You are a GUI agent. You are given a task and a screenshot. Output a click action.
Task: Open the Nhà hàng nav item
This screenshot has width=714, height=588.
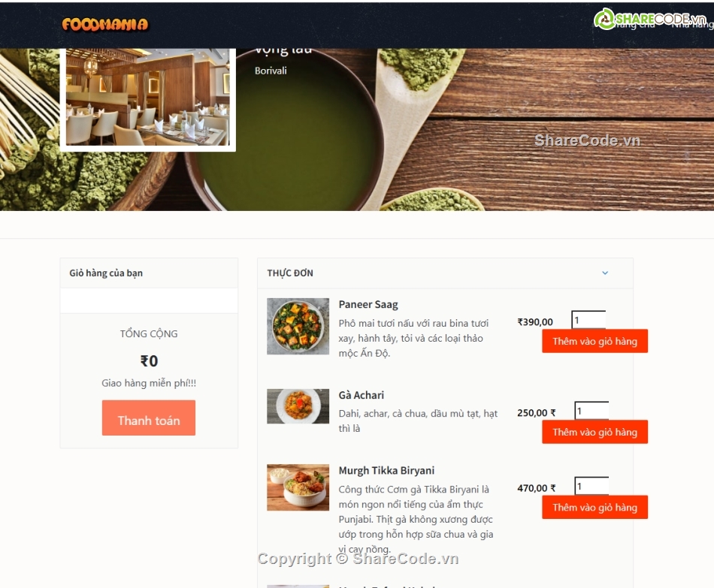[x=693, y=25]
